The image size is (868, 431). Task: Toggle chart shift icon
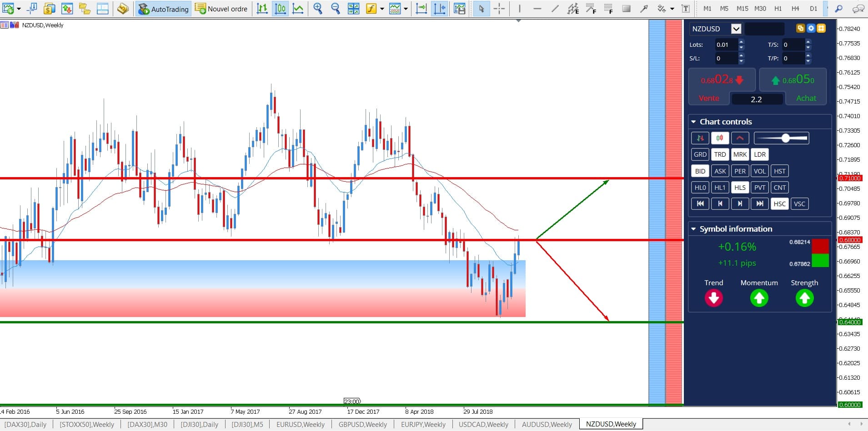point(440,9)
